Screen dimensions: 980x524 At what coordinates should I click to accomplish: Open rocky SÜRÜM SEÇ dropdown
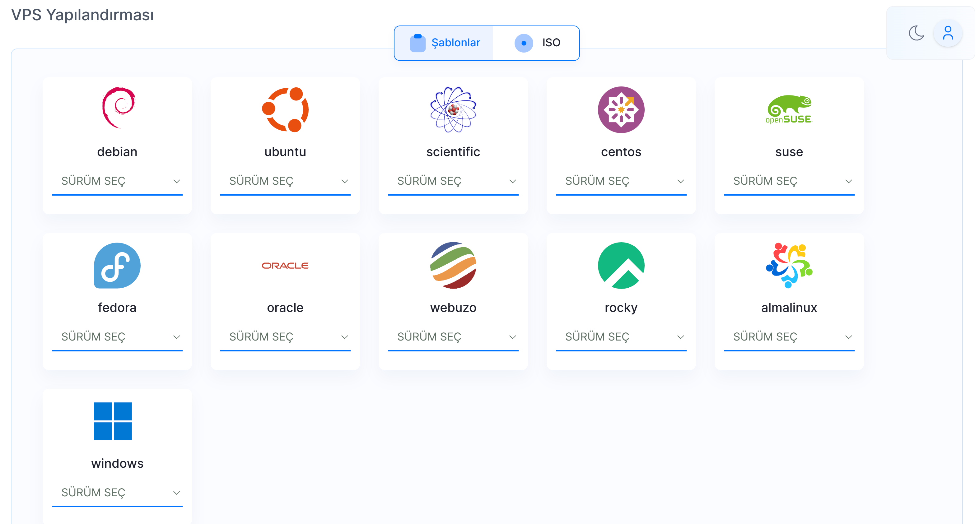point(621,337)
